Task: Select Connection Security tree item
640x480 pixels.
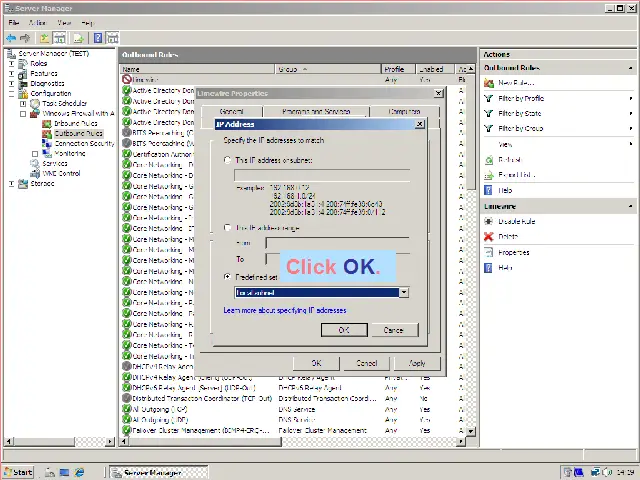Action: coord(85,144)
